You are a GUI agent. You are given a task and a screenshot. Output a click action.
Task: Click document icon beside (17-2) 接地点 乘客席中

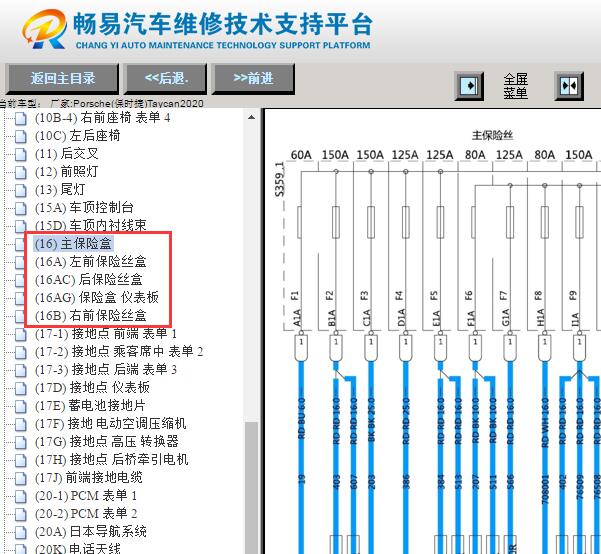(21, 353)
